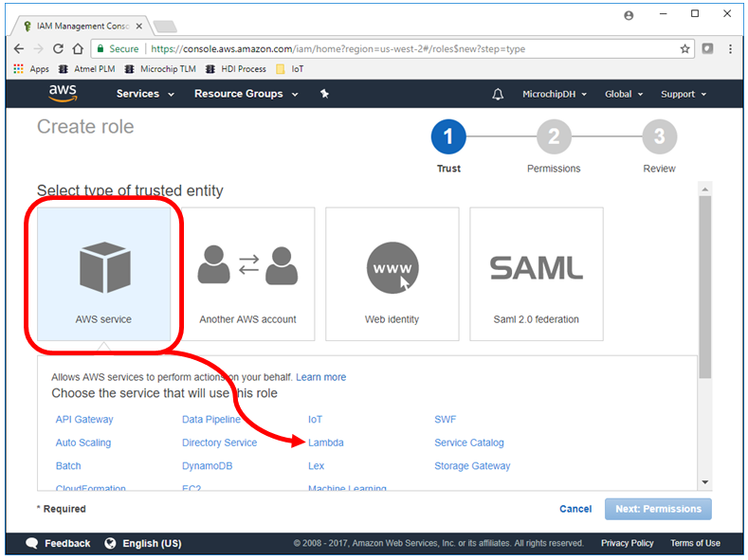The height and width of the screenshot is (560, 748).
Task: Open the Terms of Use footer link
Action: pos(695,543)
